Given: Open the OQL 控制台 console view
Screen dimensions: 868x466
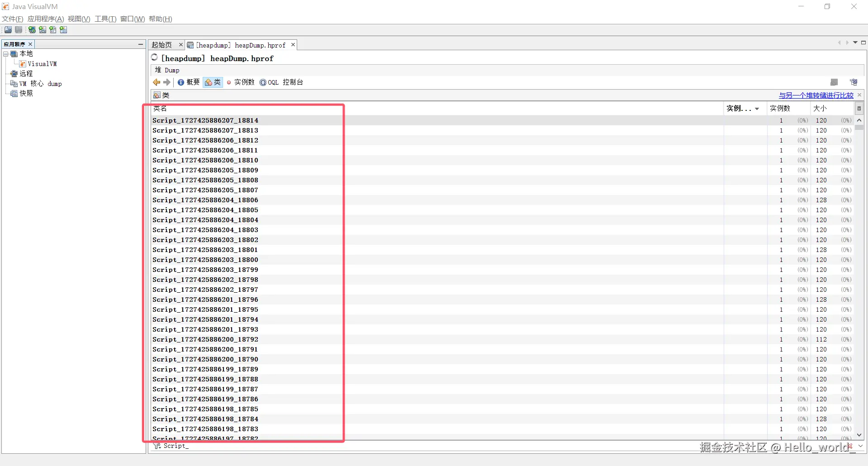Looking at the screenshot, I should point(281,82).
